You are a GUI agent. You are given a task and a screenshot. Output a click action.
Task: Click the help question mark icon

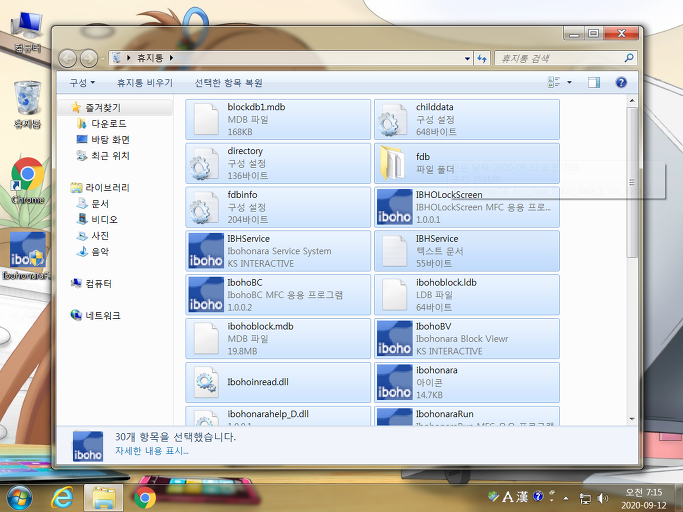coord(621,82)
